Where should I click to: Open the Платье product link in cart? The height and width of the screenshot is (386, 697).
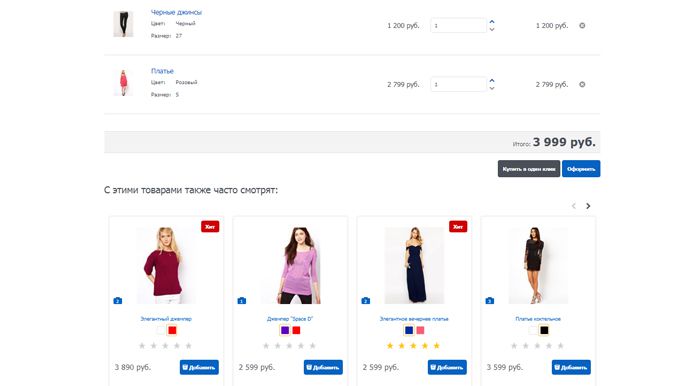pos(162,71)
